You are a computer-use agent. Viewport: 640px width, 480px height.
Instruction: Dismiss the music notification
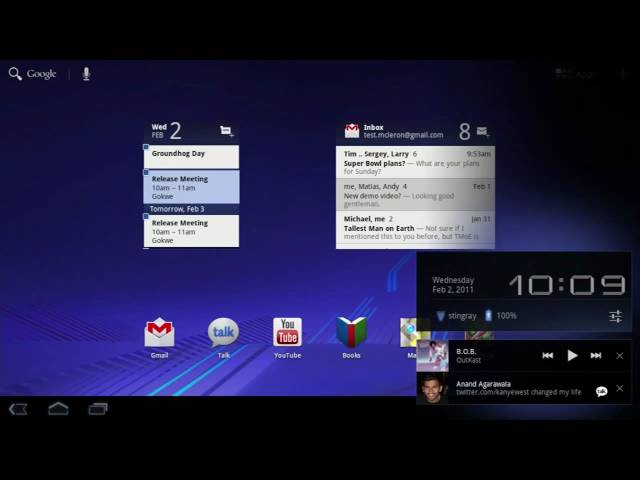[x=620, y=356]
